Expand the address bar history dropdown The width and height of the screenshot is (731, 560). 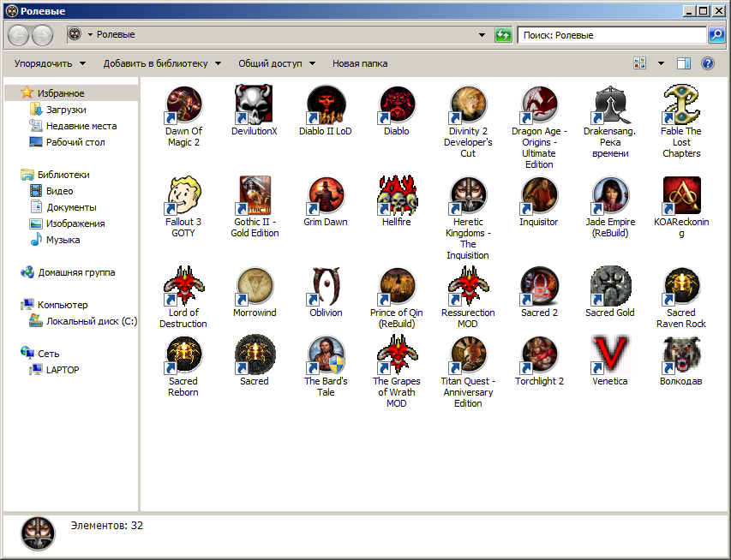coord(482,35)
